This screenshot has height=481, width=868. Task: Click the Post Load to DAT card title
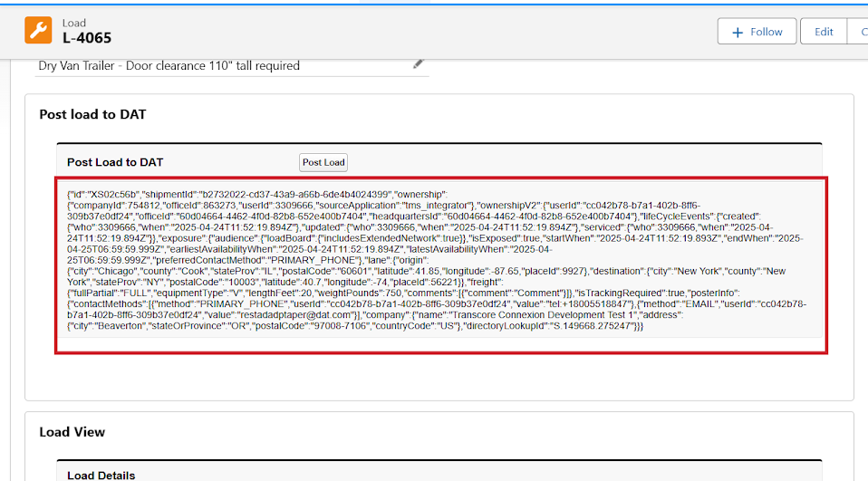coord(115,163)
